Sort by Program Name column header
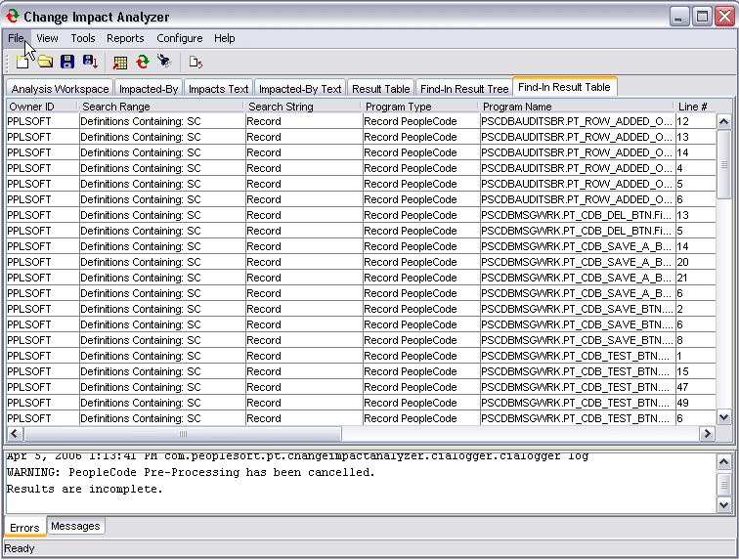Image resolution: width=739 pixels, height=560 pixels. coord(578,107)
